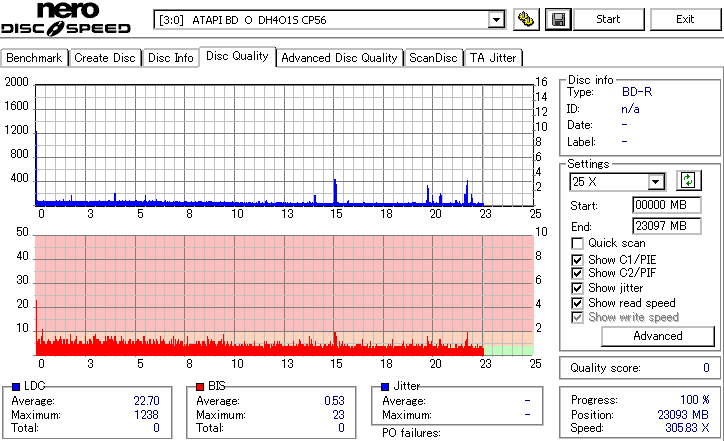
Task: Open the Create Disc tab
Action: tap(105, 58)
